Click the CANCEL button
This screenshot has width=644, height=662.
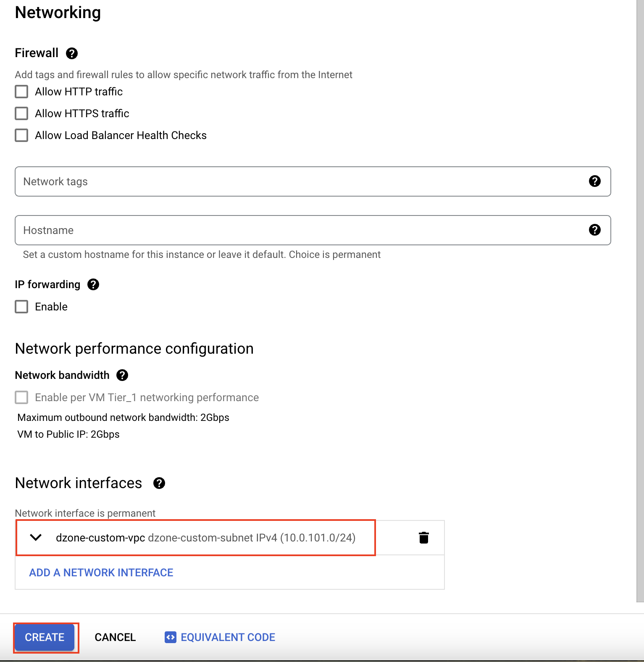click(115, 637)
